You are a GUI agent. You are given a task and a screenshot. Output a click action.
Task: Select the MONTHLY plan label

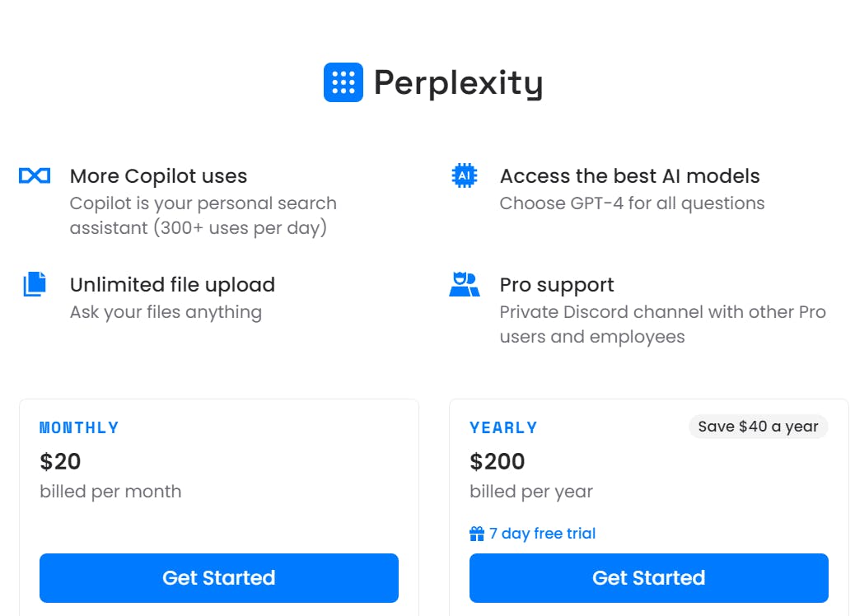click(79, 427)
